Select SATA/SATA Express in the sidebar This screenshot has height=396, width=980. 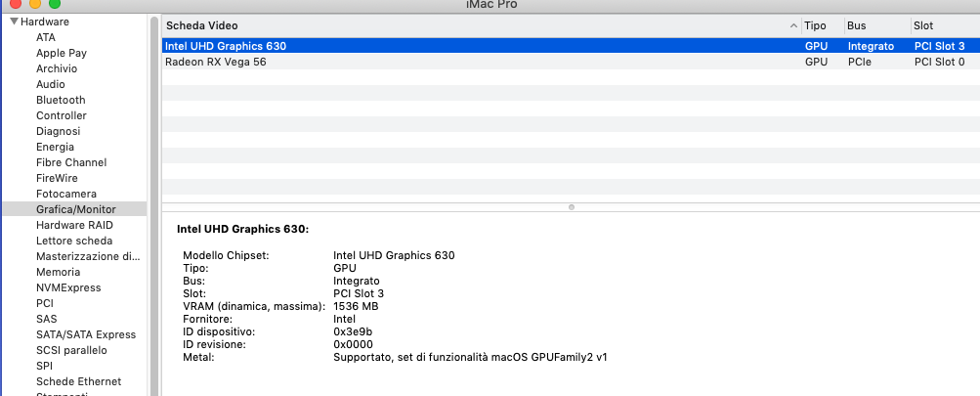click(86, 334)
